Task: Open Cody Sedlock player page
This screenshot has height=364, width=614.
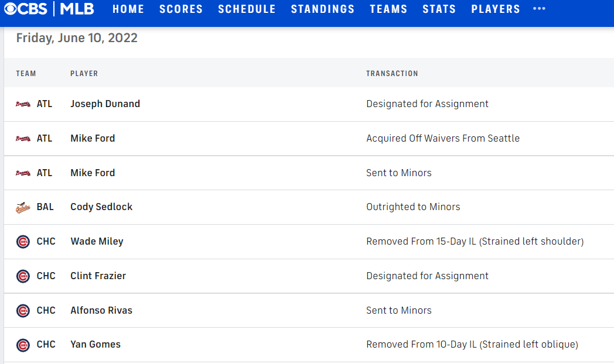Action: (101, 207)
